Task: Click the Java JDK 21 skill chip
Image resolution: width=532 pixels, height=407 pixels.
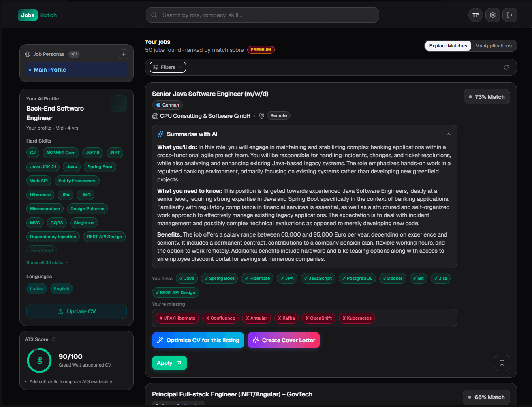Action: tap(43, 167)
